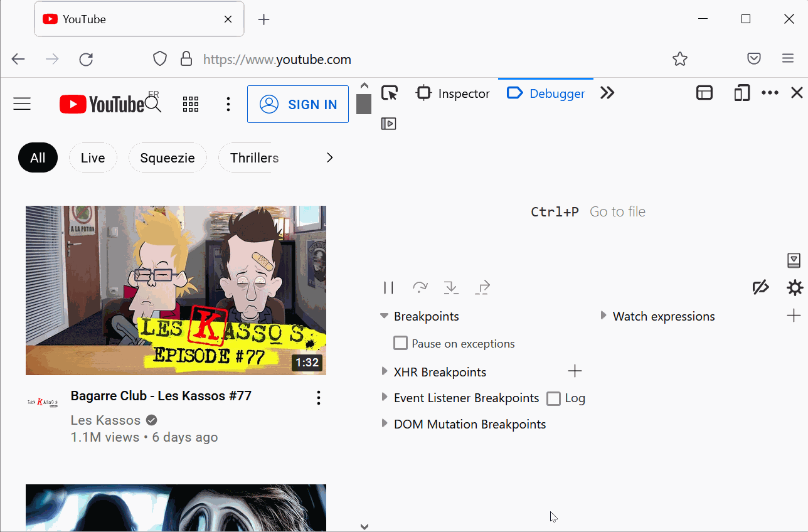The image size is (808, 532).
Task: Open the video title Bagarre Club - Les Kassos #77
Action: (x=161, y=396)
